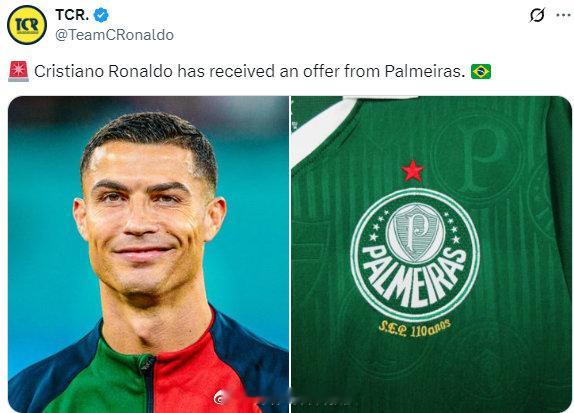Click the white collar trim of the jersey

322,128
